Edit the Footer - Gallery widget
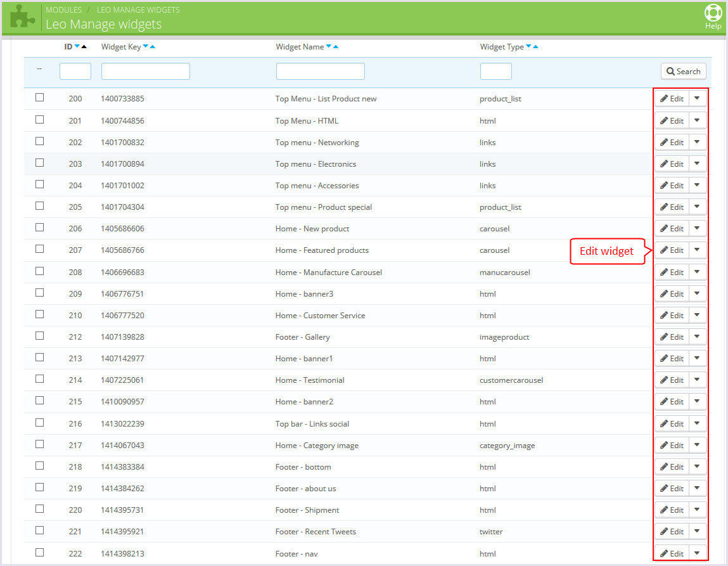The height and width of the screenshot is (566, 728). (x=672, y=337)
